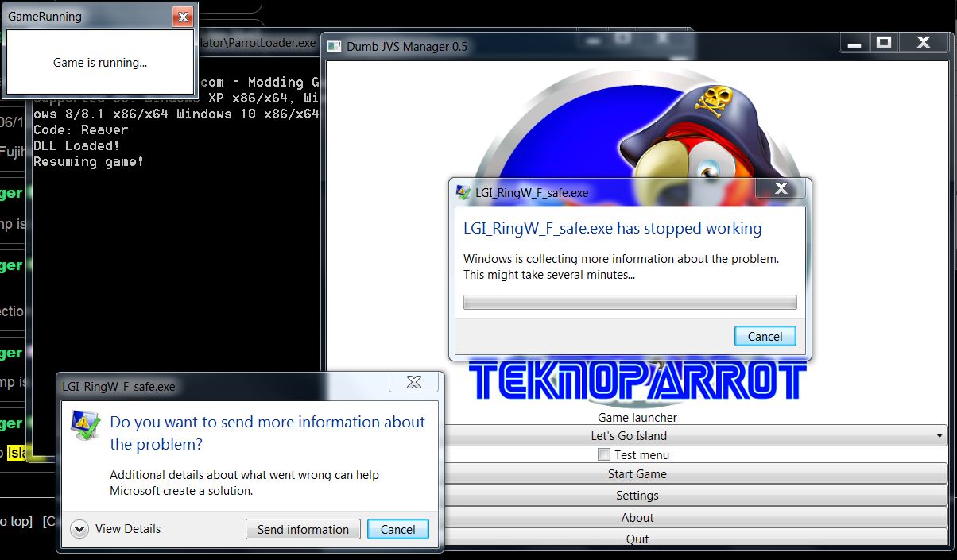Image resolution: width=957 pixels, height=560 pixels.
Task: Maximize the Dumb JVS Manager window
Action: pos(883,43)
